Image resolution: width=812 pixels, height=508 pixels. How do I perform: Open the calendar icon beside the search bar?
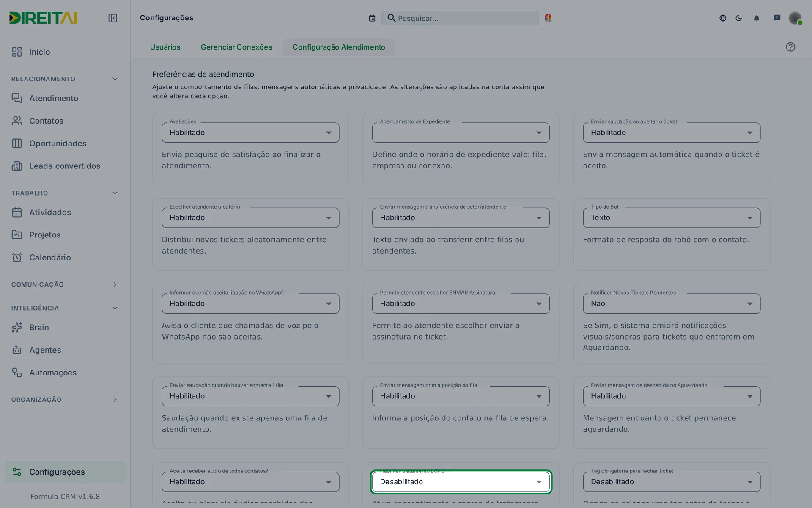coord(372,18)
